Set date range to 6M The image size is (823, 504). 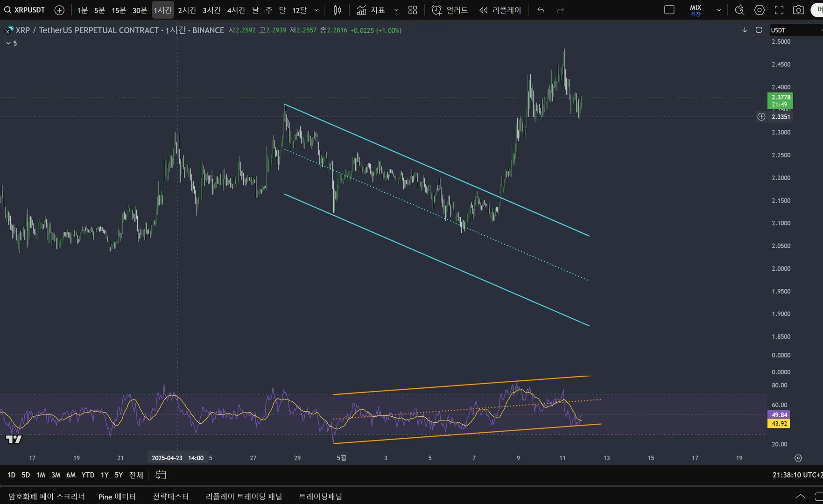71,475
